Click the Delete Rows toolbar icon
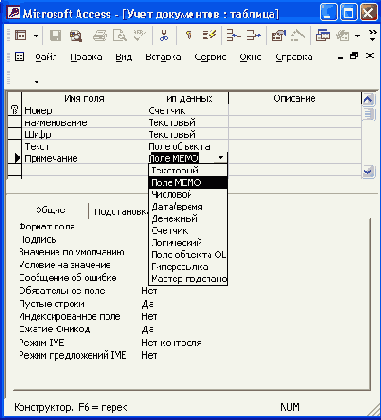Viewport: 381px width, 420px height. [254, 35]
